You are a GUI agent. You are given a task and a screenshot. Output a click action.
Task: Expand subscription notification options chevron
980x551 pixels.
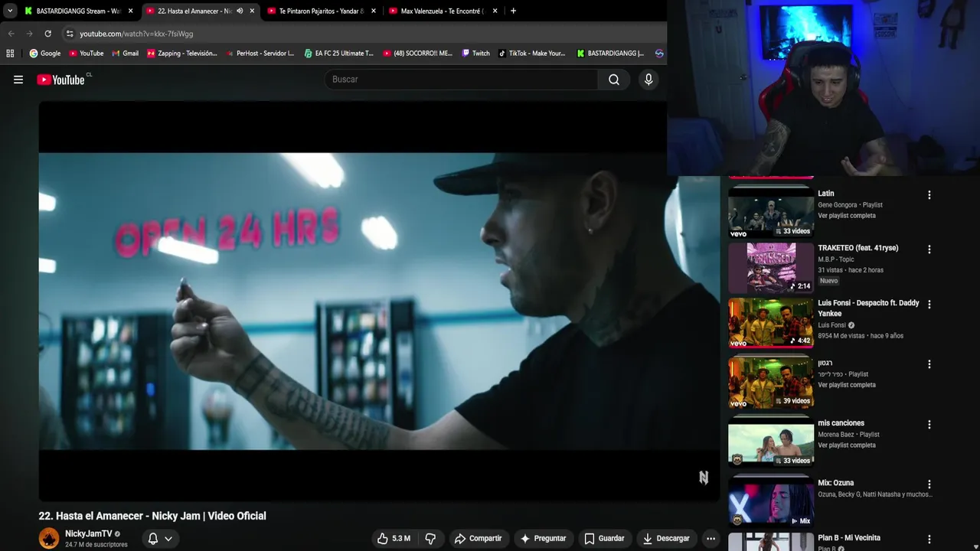(x=168, y=539)
